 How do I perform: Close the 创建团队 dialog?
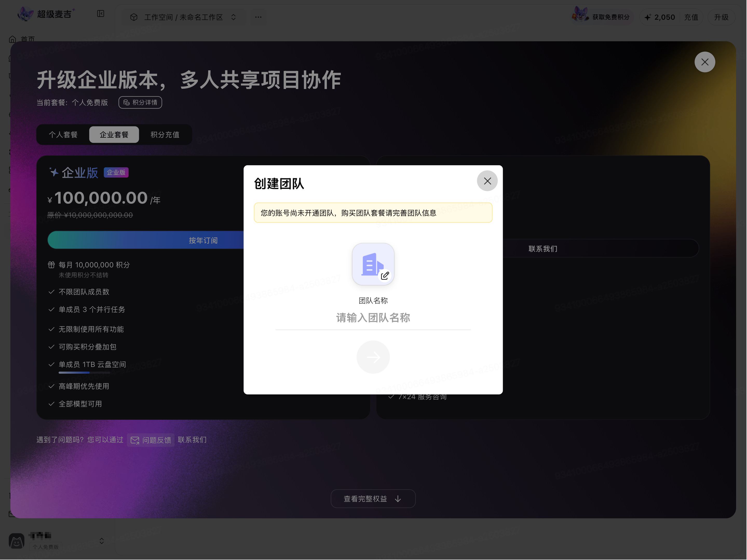pyautogui.click(x=487, y=181)
